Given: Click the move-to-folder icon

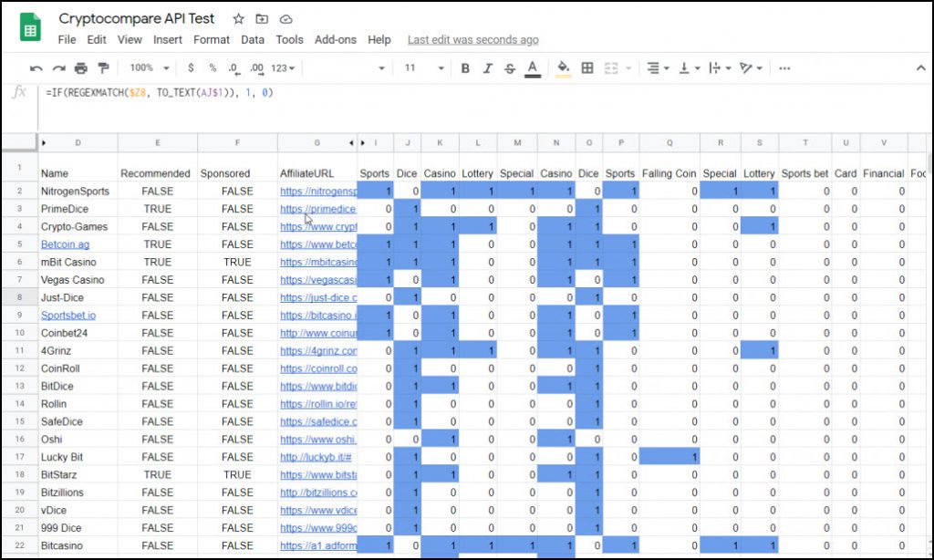Looking at the screenshot, I should pos(262,19).
